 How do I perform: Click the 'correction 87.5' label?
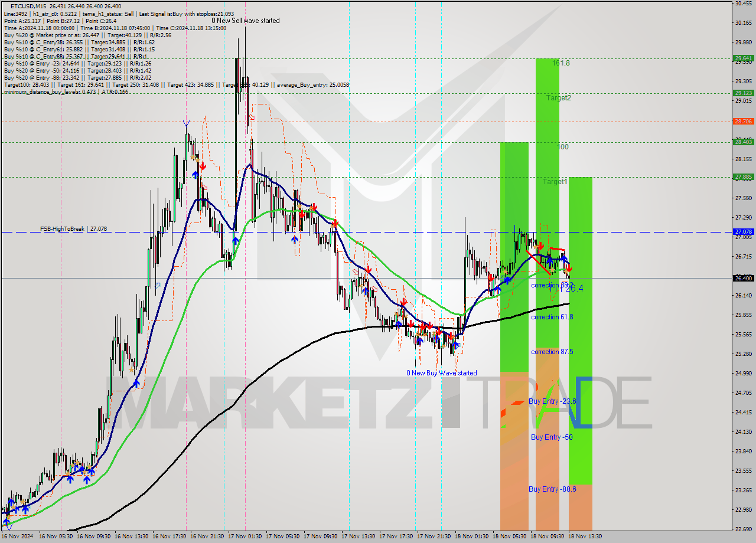tap(552, 352)
